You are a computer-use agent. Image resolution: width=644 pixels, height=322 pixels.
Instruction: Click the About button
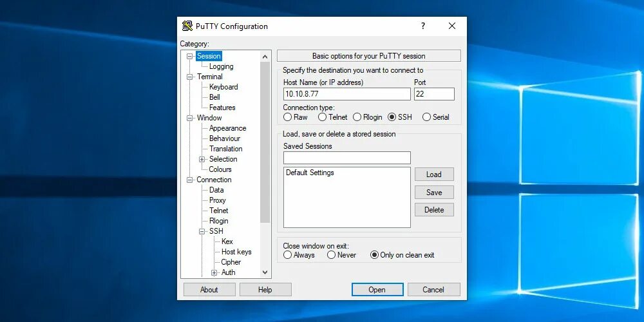(x=209, y=290)
